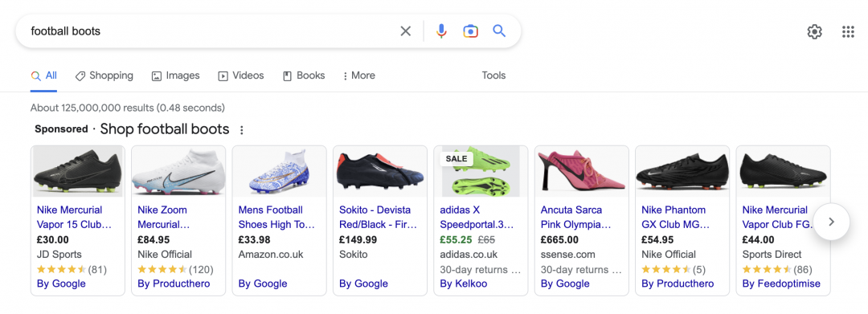The image size is (868, 314).
Task: Click into the football boots search field
Action: [211, 31]
